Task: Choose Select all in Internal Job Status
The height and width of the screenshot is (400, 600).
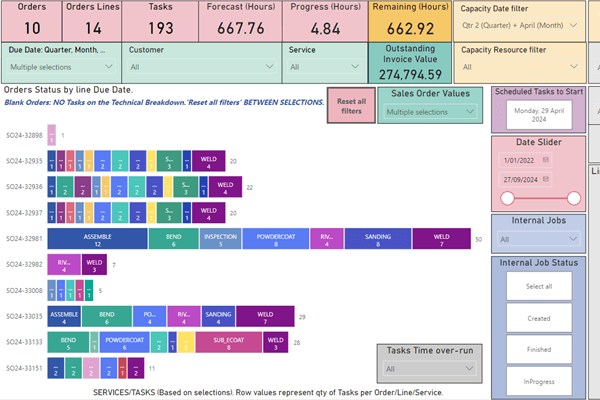Action: tap(539, 287)
